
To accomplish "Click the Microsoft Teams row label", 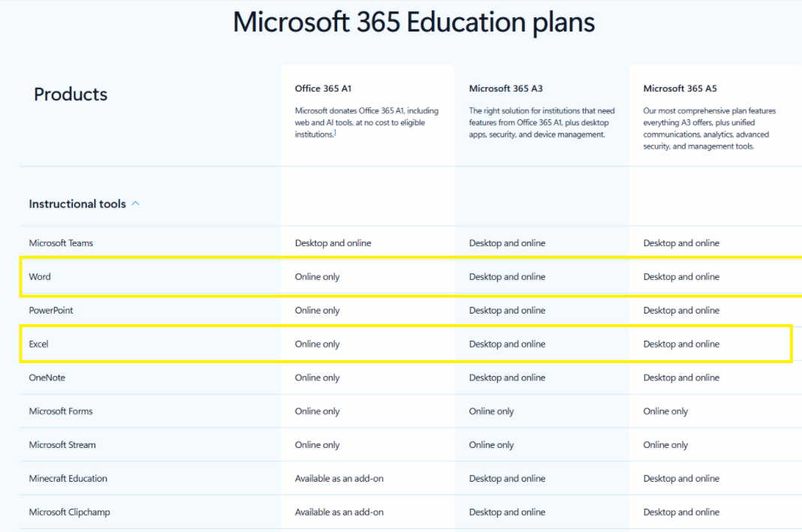I will coord(61,243).
